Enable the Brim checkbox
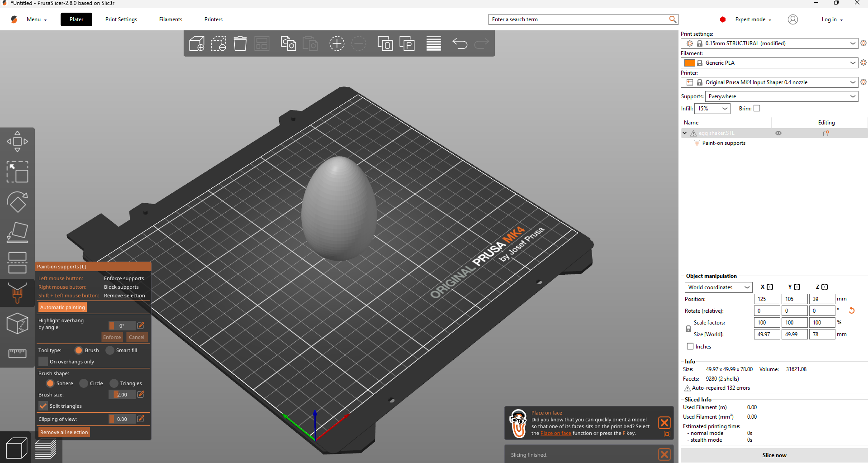Viewport: 868px width, 463px height. point(757,109)
